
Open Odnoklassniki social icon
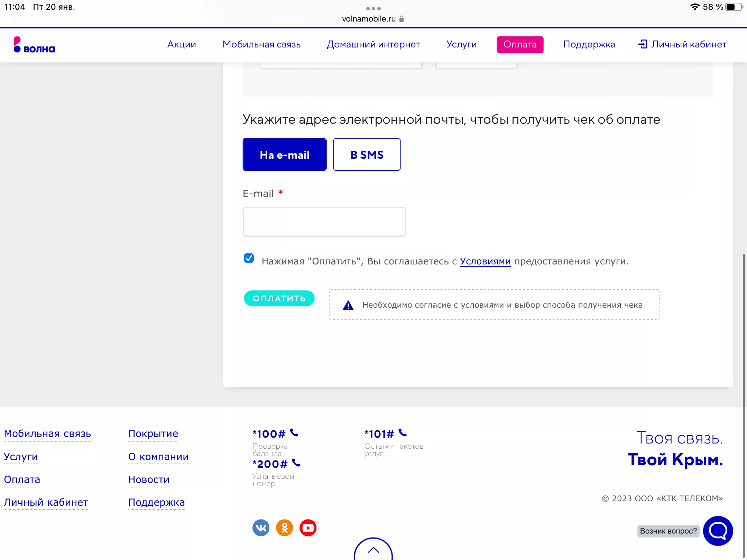pos(284,528)
